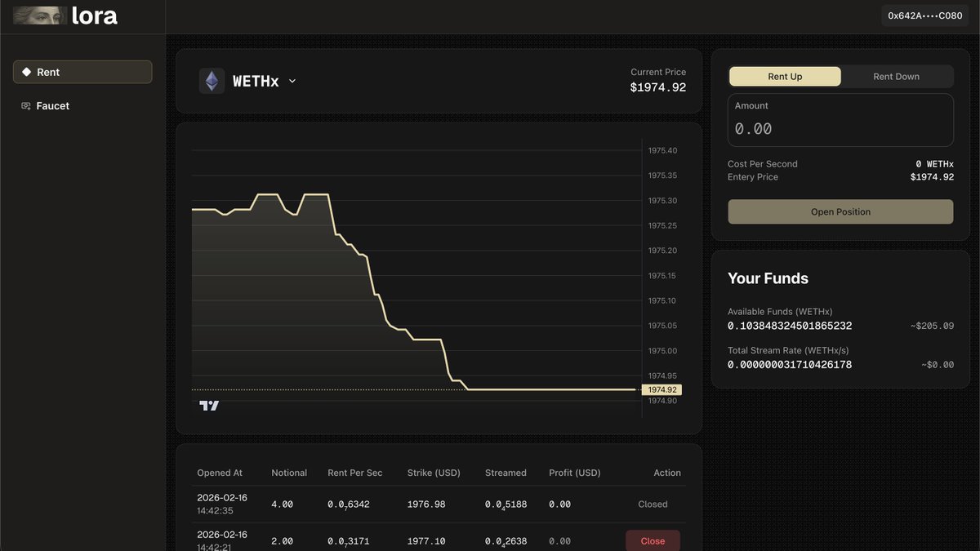Select the diamond icon next to Rent
The width and height of the screenshot is (980, 551).
(x=25, y=72)
